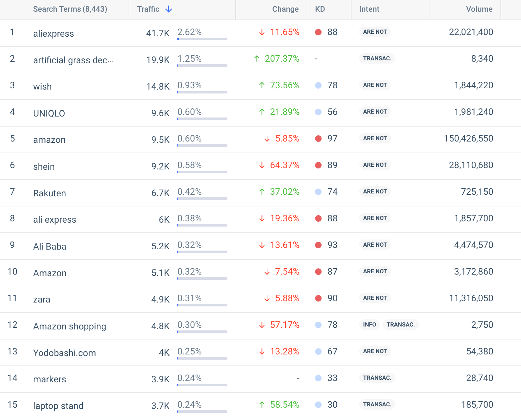Click the INFO tag for Amazon shopping
Viewport: 521px width, 420px height.
[x=369, y=325]
